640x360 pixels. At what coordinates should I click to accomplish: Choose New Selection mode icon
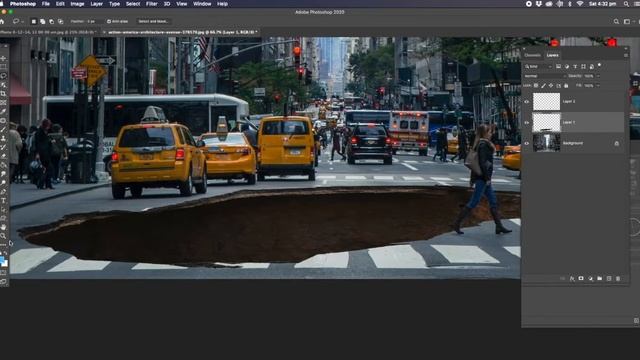click(33, 21)
